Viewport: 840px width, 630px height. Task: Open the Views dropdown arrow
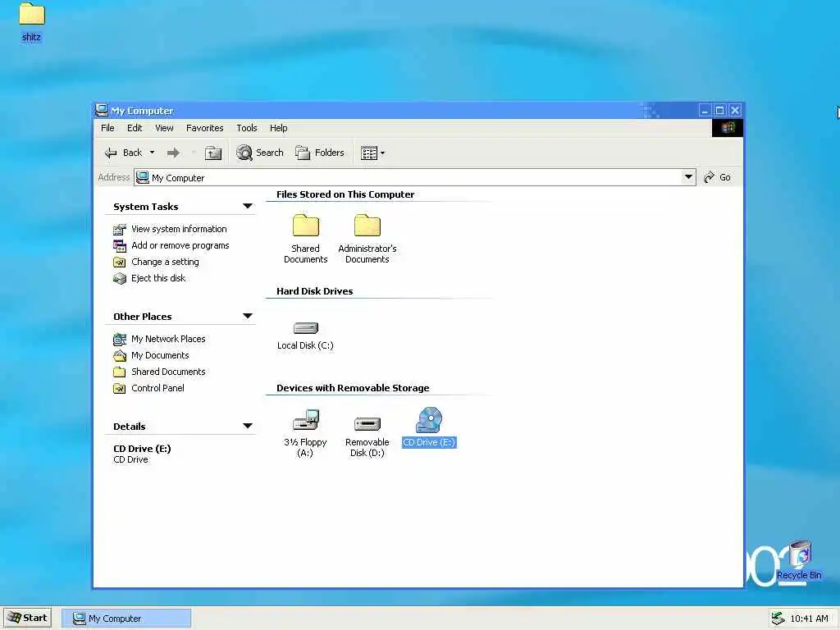tap(382, 153)
